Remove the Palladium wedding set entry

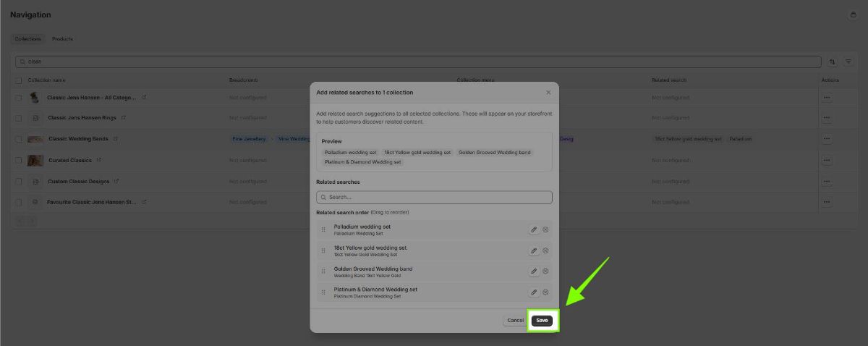coord(545,230)
